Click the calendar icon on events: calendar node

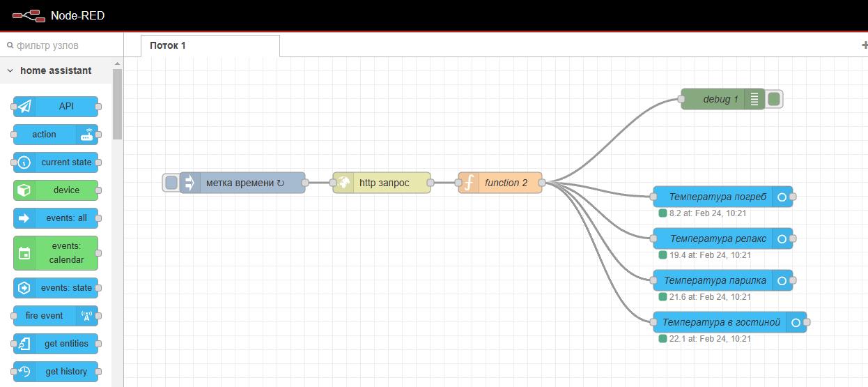click(x=24, y=253)
